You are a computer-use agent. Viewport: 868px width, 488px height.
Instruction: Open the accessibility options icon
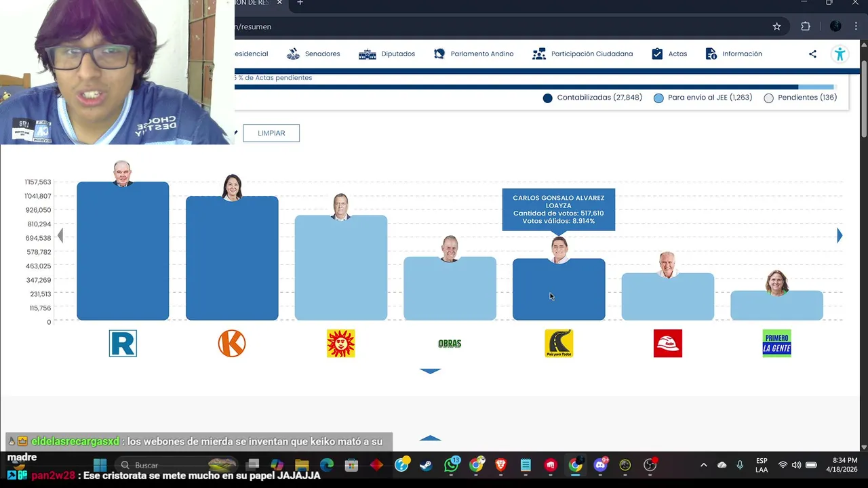coord(840,54)
